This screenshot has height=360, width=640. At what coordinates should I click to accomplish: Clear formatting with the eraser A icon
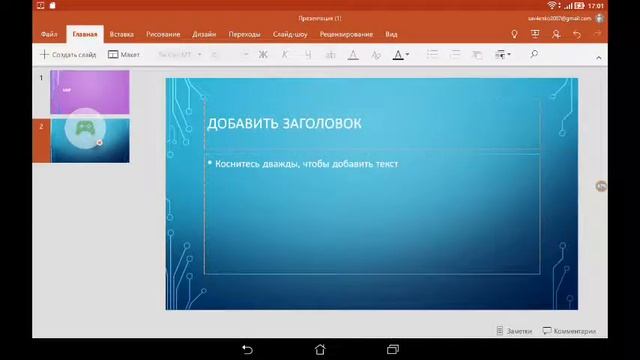(376, 55)
